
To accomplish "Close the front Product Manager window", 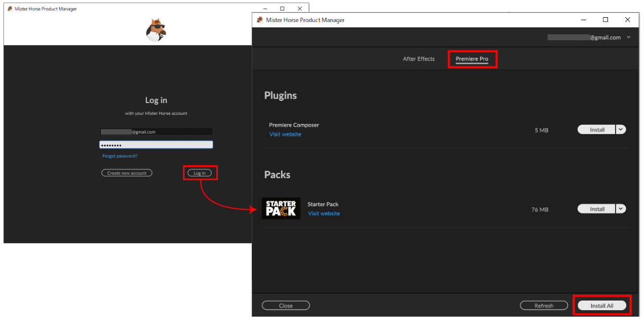I will (627, 20).
